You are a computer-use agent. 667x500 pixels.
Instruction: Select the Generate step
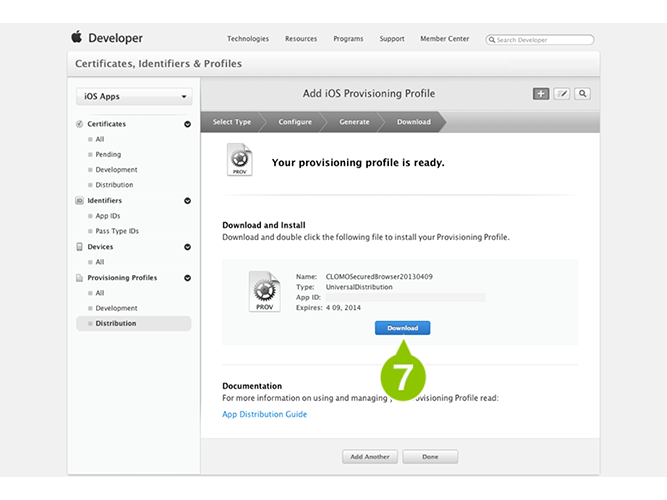tap(354, 122)
